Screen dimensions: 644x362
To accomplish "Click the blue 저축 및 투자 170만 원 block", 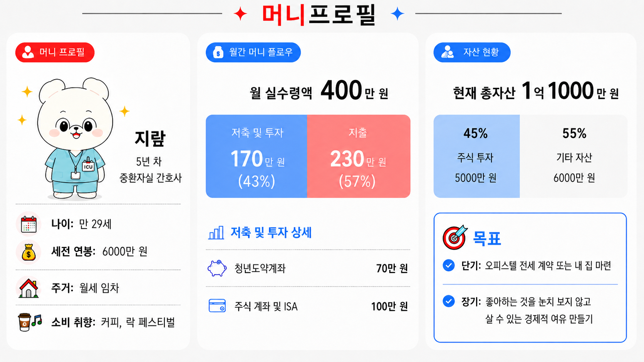I will 257,156.
